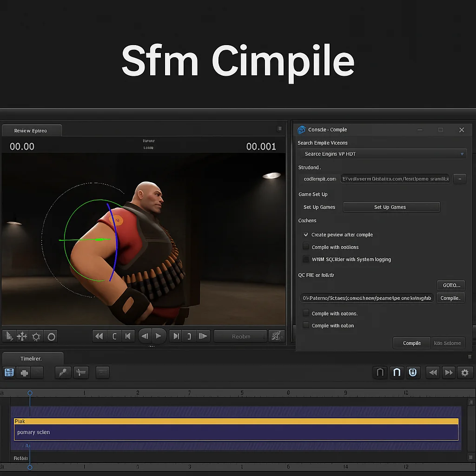Click the bottom timeline playhead marker
This screenshot has width=476, height=476.
tap(30, 467)
